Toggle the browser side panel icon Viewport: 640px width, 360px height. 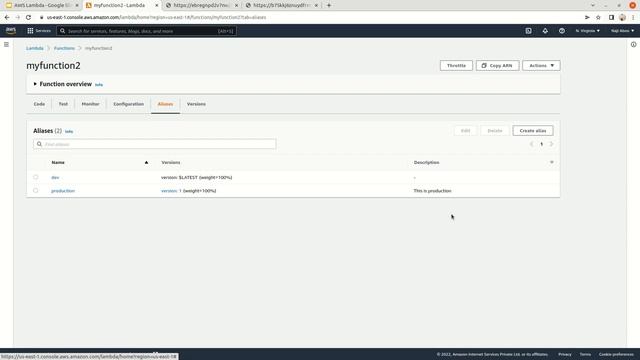tap(611, 18)
